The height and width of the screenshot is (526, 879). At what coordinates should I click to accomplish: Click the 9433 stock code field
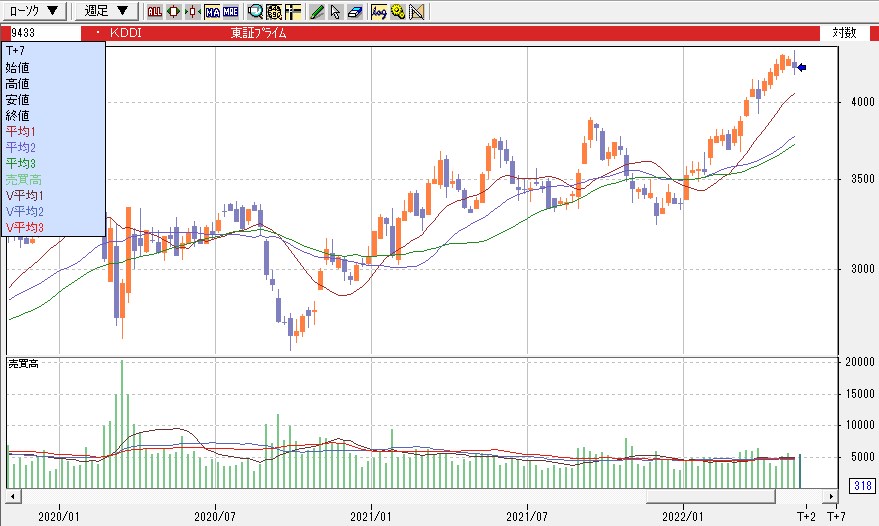coord(40,33)
